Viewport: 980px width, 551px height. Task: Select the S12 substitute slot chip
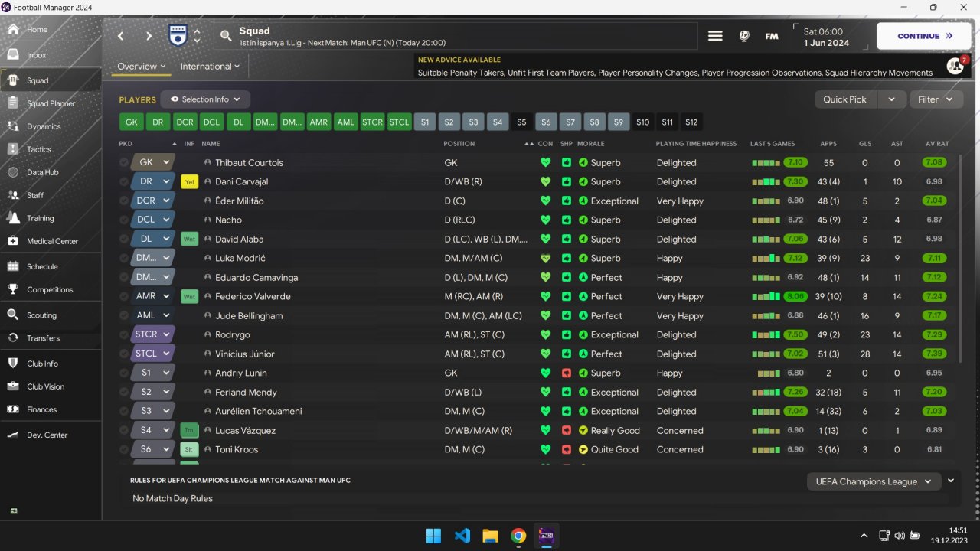691,122
